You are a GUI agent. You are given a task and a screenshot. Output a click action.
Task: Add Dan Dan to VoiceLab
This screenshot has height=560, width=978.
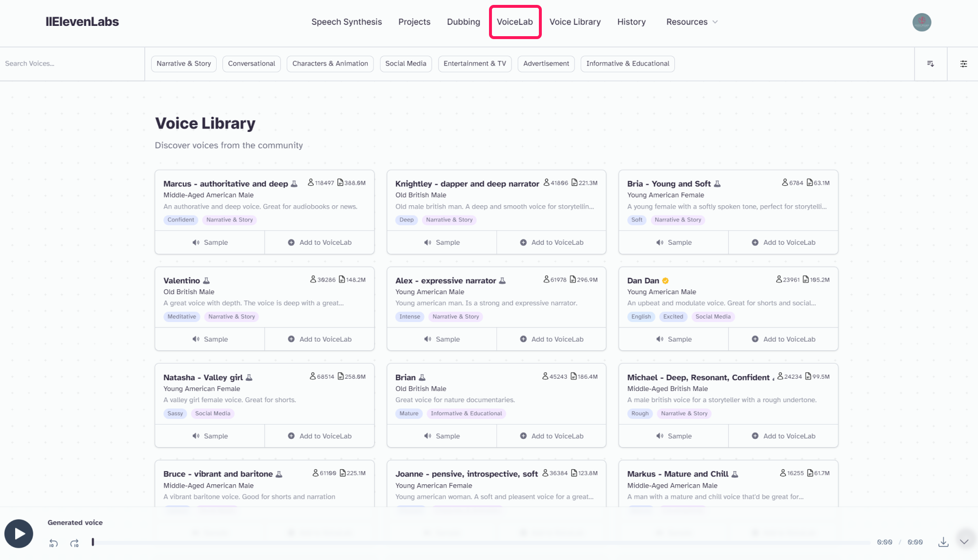pos(783,339)
